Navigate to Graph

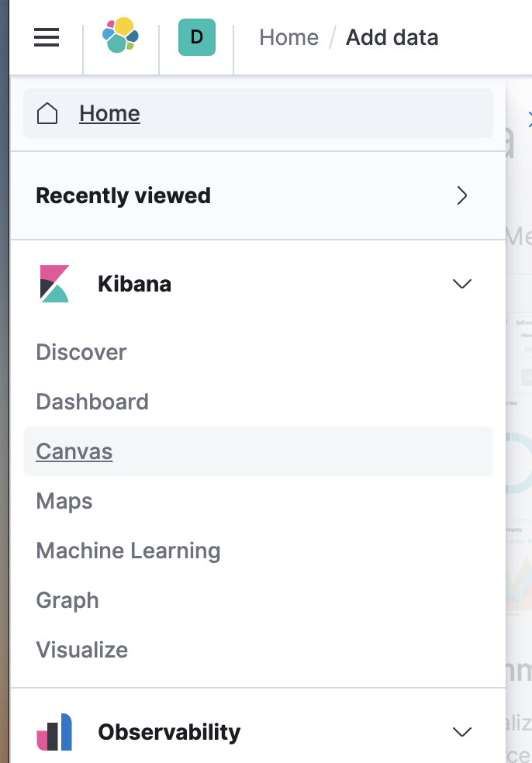(x=67, y=600)
